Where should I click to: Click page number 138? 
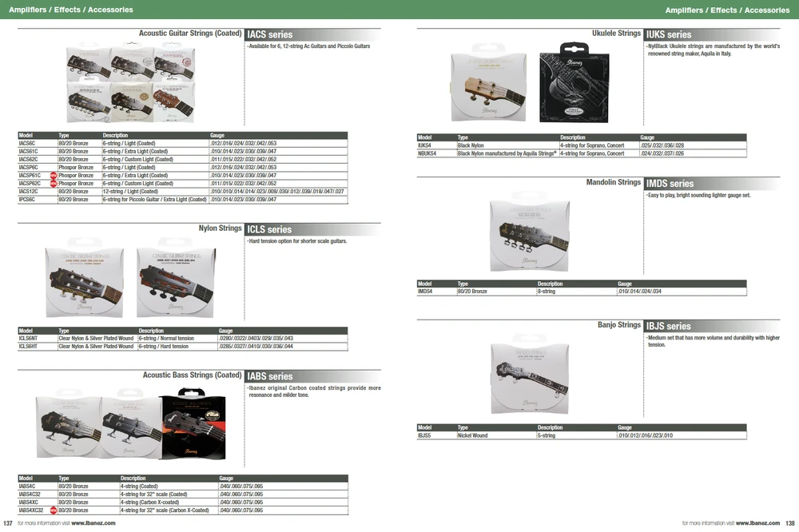click(790, 523)
